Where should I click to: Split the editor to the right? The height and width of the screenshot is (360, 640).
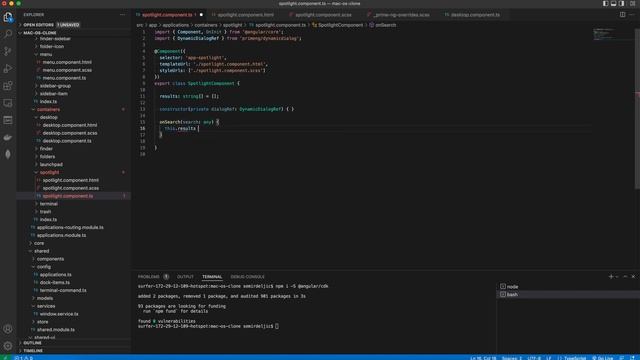(622, 15)
